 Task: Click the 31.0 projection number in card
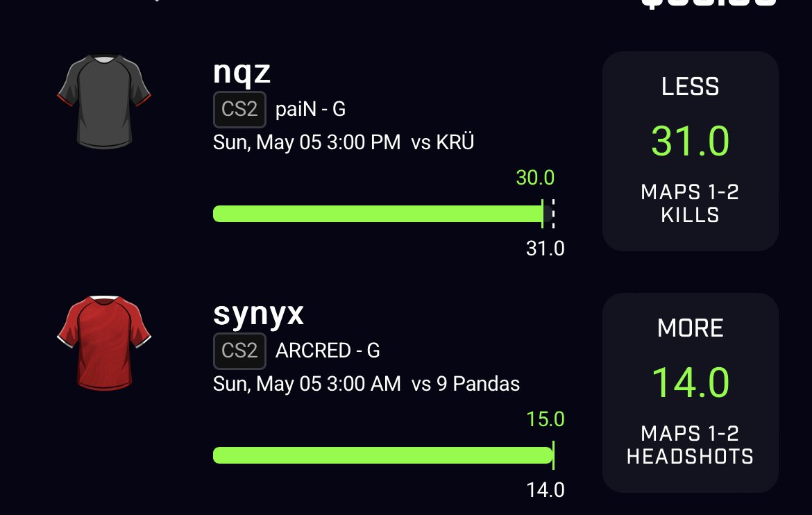(x=691, y=141)
